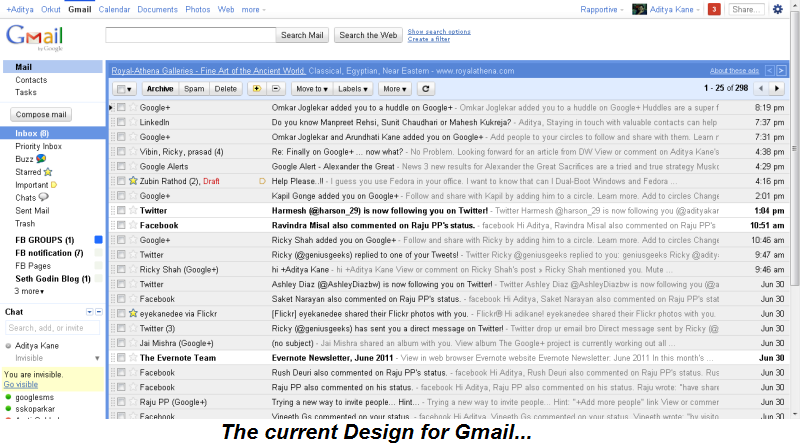The image size is (800, 443).
Task: Click the chat Search, add, or invite field
Action: click(52, 328)
